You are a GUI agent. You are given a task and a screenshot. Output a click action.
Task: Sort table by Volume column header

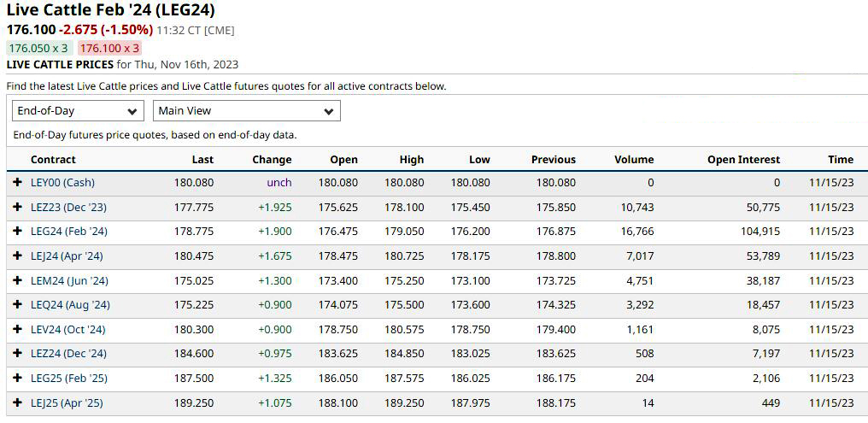click(x=633, y=160)
